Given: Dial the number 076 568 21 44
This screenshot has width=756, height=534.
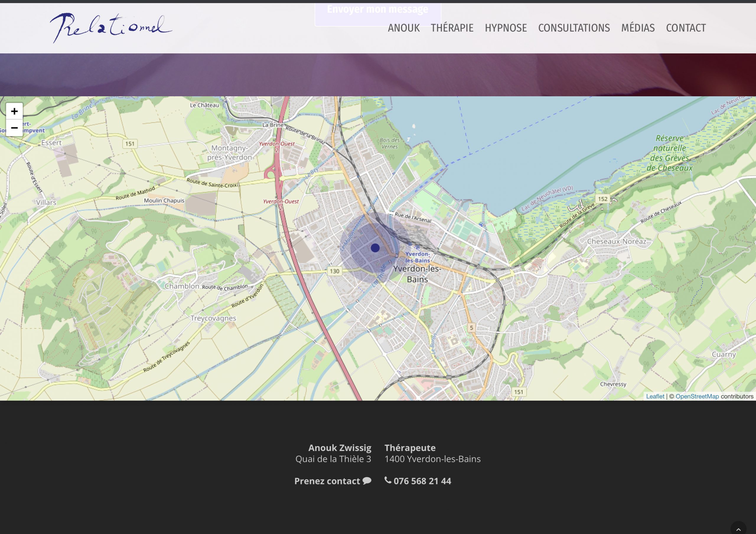Looking at the screenshot, I should [x=423, y=481].
